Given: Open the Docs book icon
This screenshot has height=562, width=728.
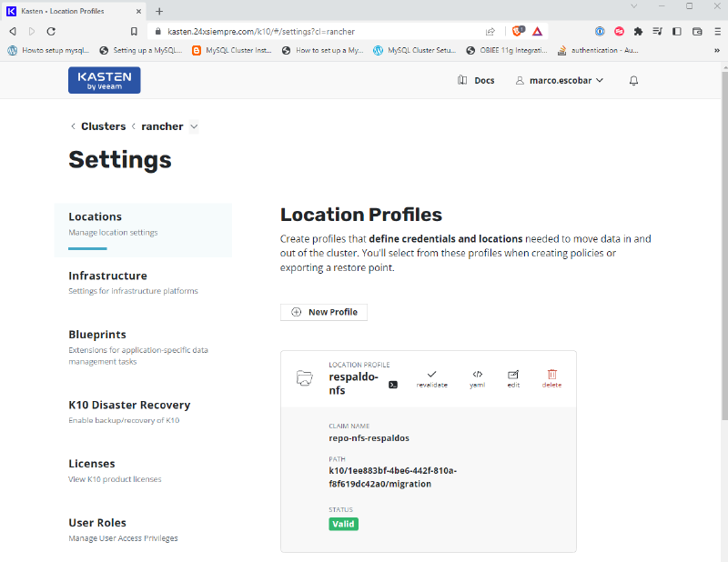Looking at the screenshot, I should click(x=462, y=80).
